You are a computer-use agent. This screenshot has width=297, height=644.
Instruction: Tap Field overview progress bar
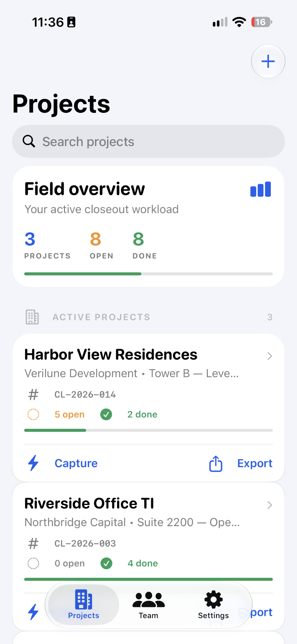[x=148, y=274]
